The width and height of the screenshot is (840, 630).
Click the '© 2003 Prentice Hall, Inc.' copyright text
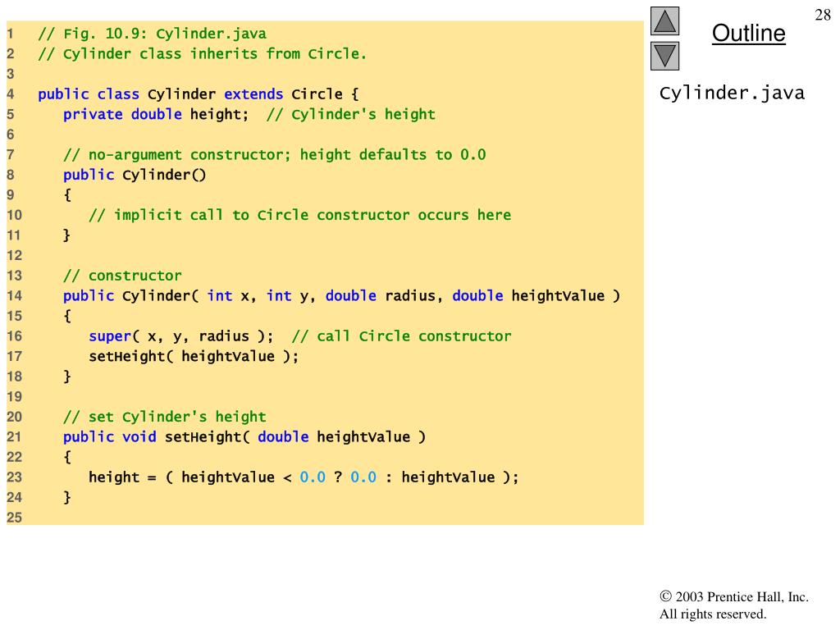[x=734, y=597]
